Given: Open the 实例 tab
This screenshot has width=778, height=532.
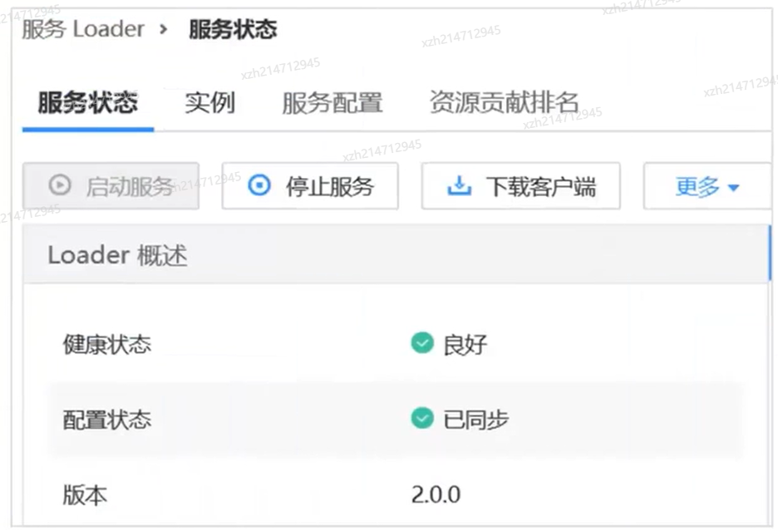Looking at the screenshot, I should click(209, 103).
